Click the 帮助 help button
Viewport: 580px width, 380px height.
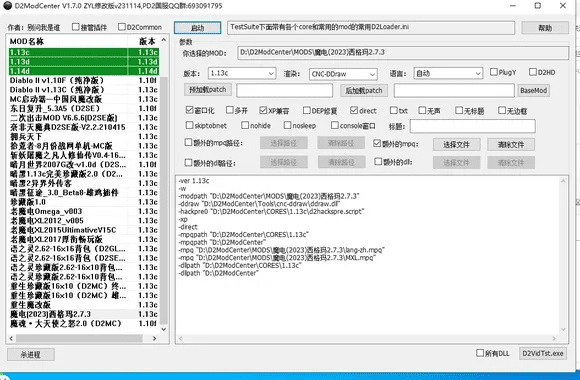(545, 28)
